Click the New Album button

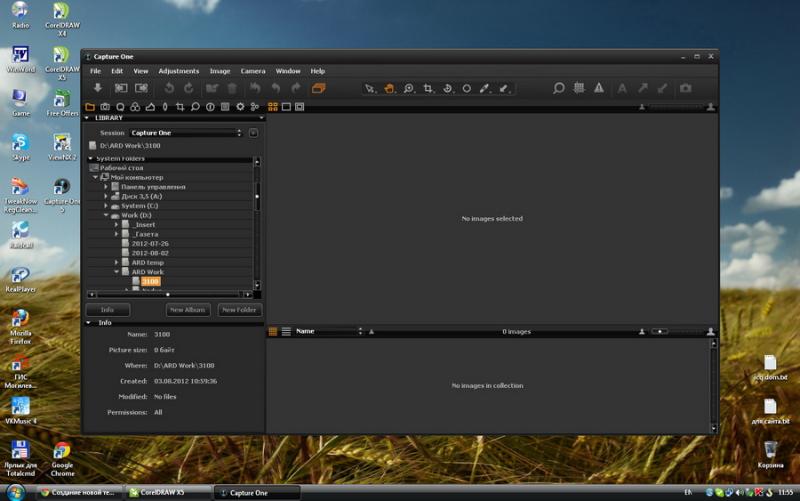point(188,310)
